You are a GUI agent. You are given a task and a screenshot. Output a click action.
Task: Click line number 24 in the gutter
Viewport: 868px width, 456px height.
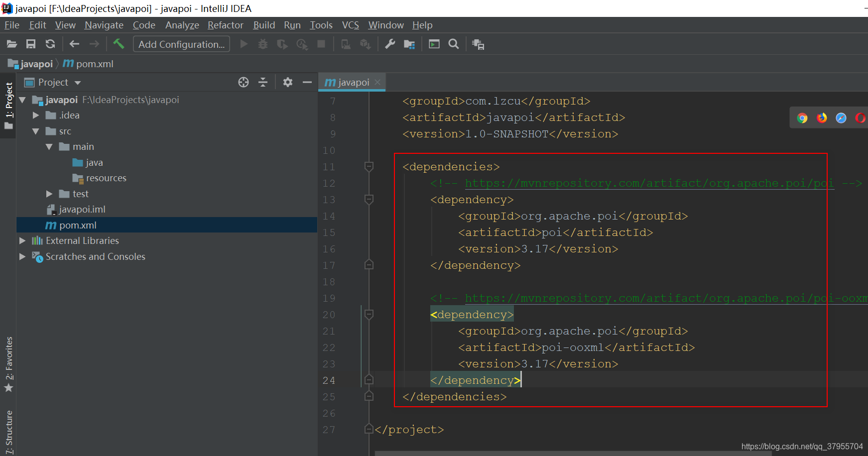329,380
